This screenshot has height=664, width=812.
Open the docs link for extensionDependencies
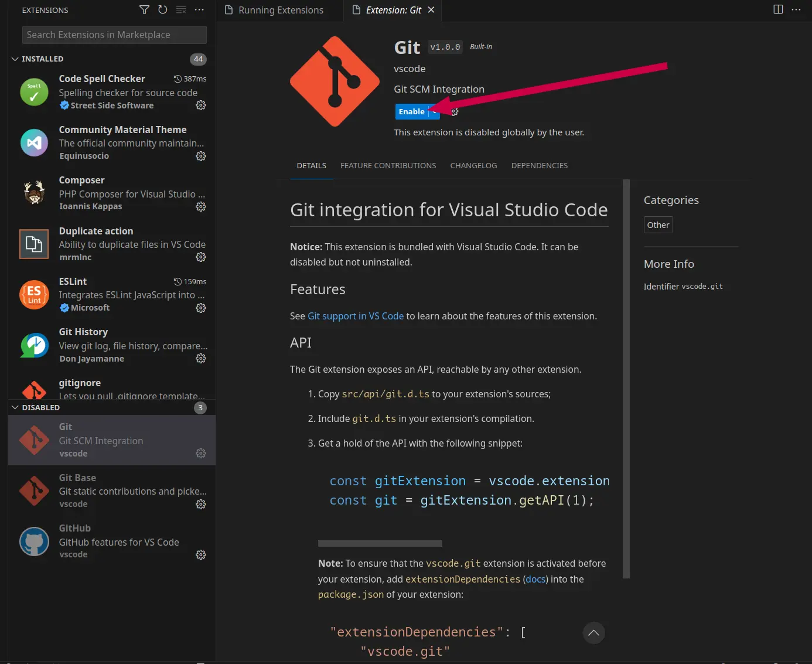535,579
